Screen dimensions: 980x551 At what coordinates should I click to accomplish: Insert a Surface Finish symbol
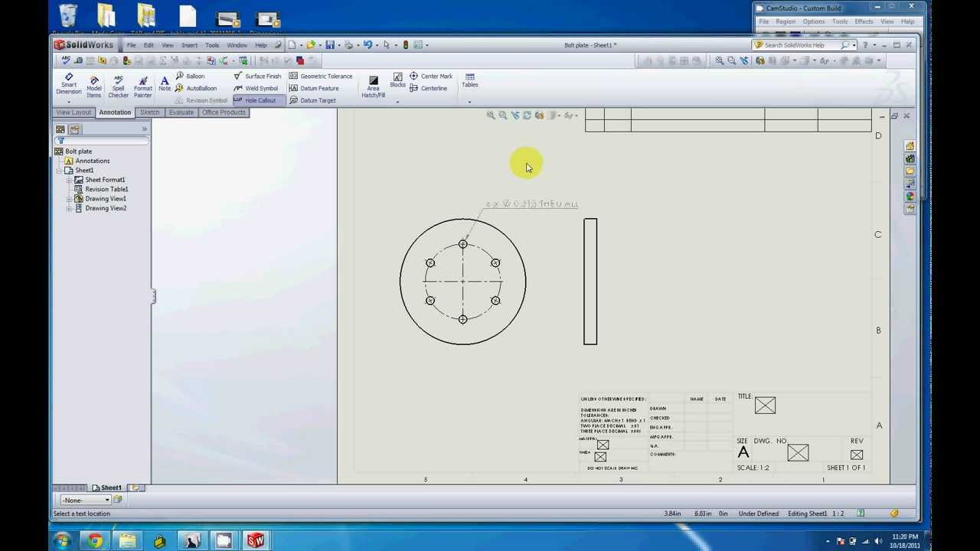tap(257, 76)
